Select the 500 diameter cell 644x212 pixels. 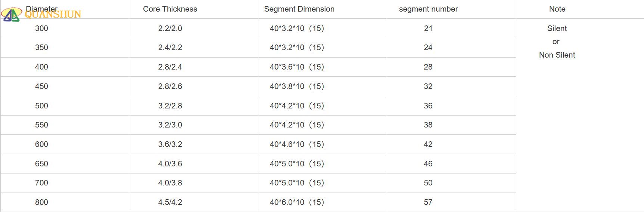point(41,106)
